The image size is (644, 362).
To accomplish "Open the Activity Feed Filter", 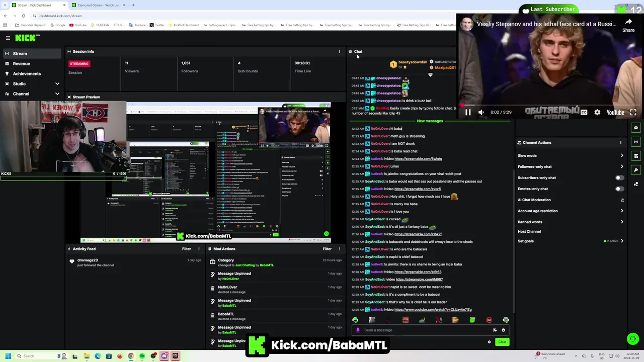I will pos(186,249).
